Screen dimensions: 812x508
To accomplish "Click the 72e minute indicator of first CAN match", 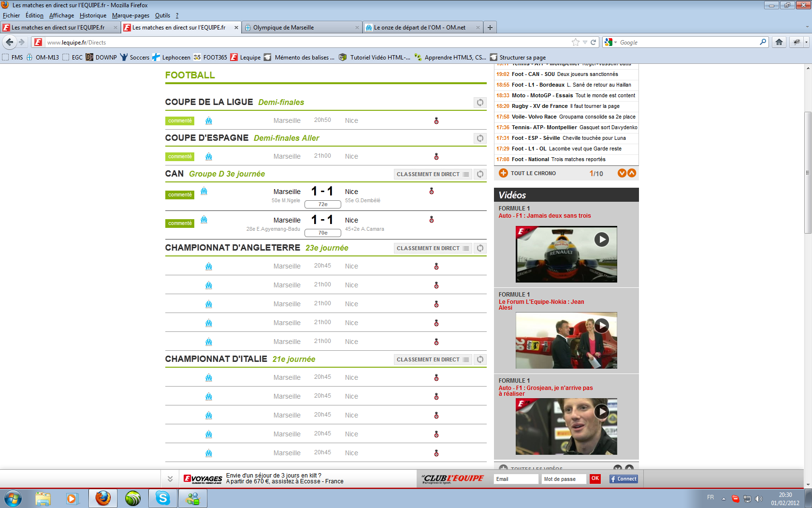I will coord(323,204).
